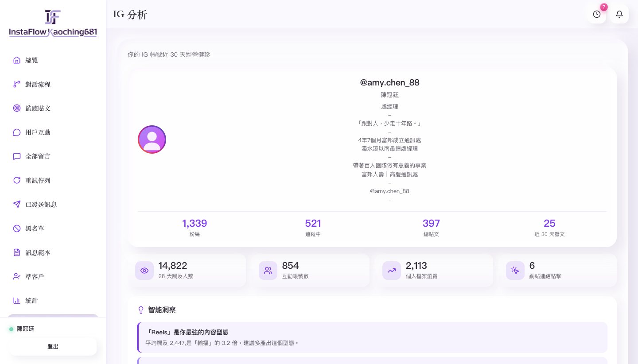Image resolution: width=638 pixels, height=364 pixels.
Task: Select 準客戶 in sidebar
Action: tap(53, 276)
